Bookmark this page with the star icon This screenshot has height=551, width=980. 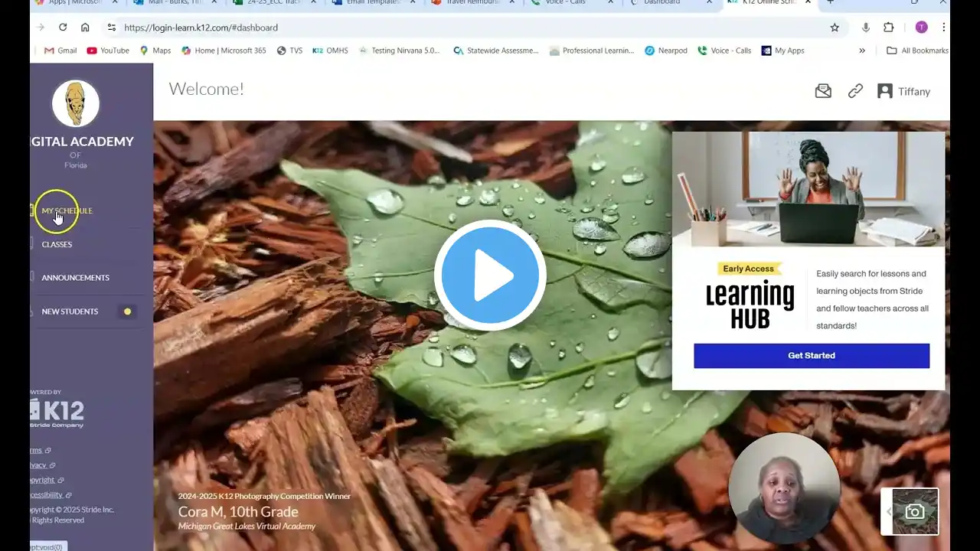coord(835,28)
